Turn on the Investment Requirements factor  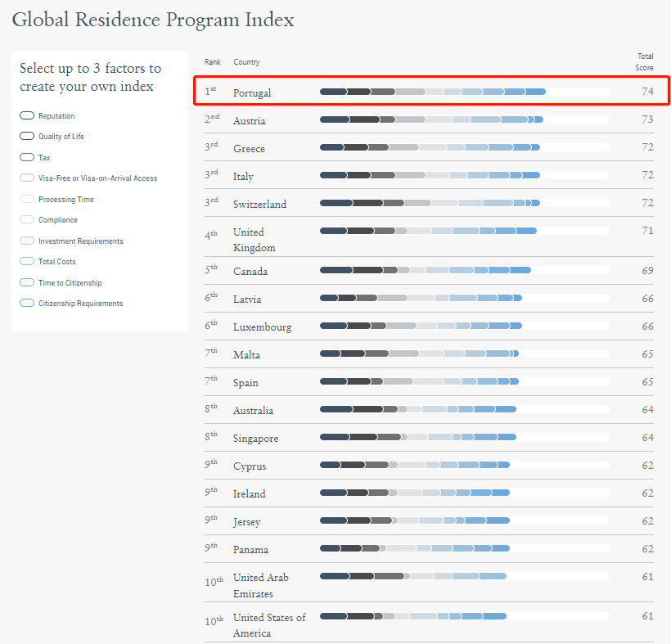27,241
